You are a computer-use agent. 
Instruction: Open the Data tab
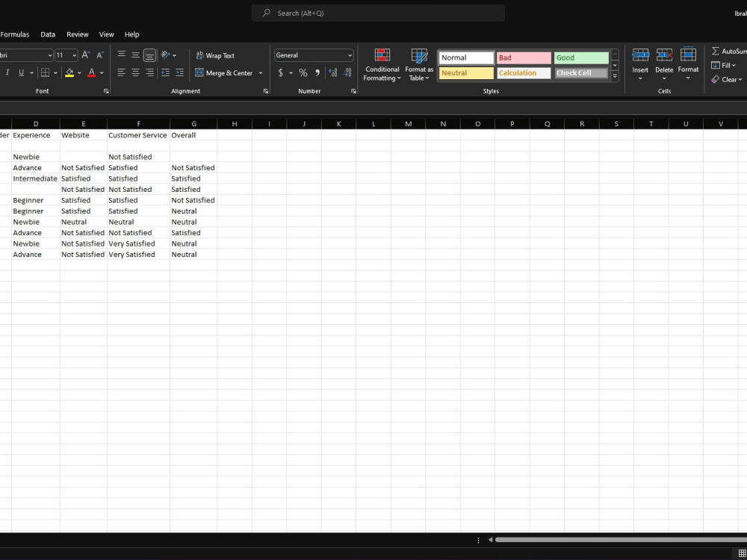pyautogui.click(x=48, y=34)
